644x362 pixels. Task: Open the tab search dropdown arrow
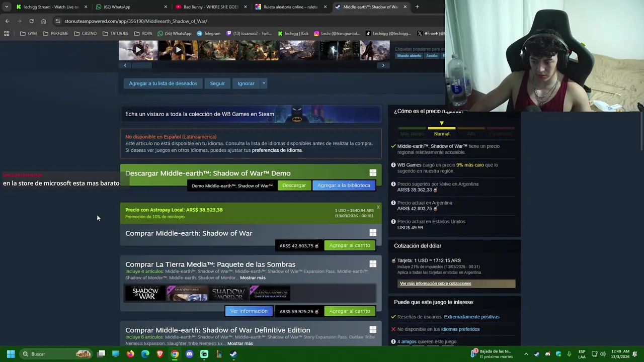point(6,7)
